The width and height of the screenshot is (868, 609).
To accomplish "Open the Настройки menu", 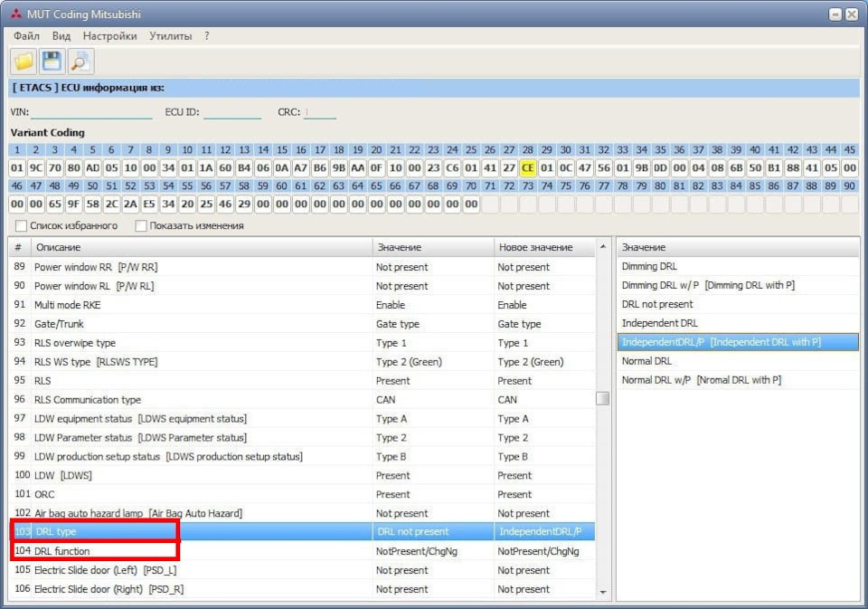I will click(x=109, y=36).
